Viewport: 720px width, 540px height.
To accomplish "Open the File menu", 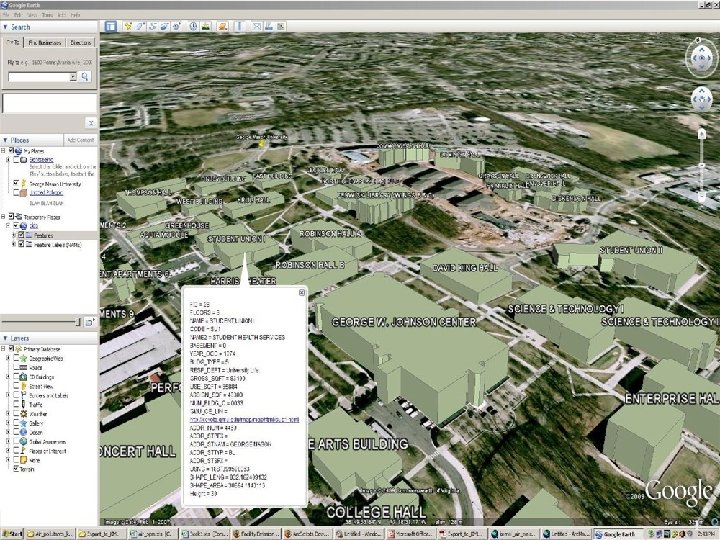I will click(6, 15).
